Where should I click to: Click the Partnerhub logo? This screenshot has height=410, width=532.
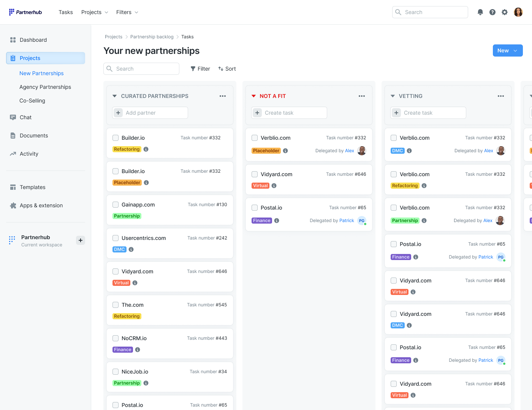pos(25,12)
